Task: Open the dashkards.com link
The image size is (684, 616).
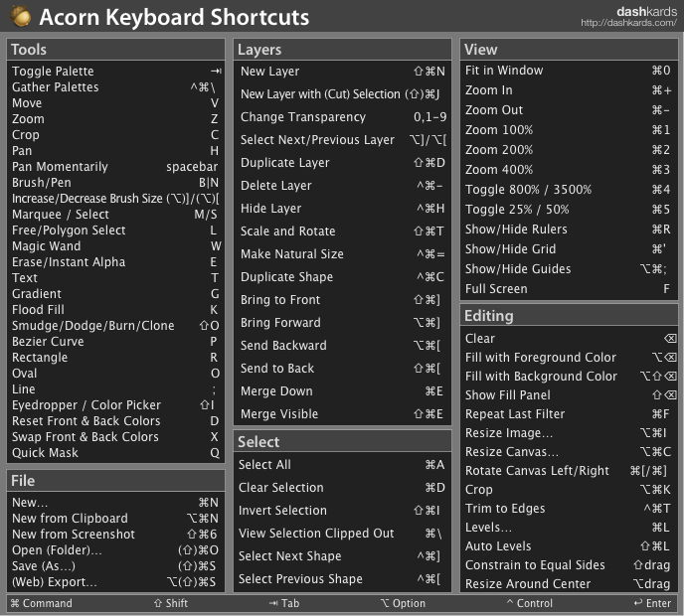Action: coord(628,23)
